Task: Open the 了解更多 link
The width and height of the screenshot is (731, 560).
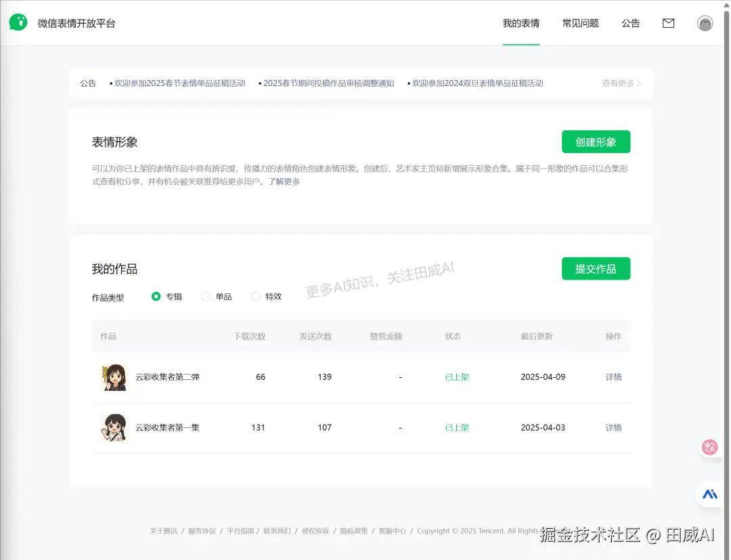Action: point(284,181)
